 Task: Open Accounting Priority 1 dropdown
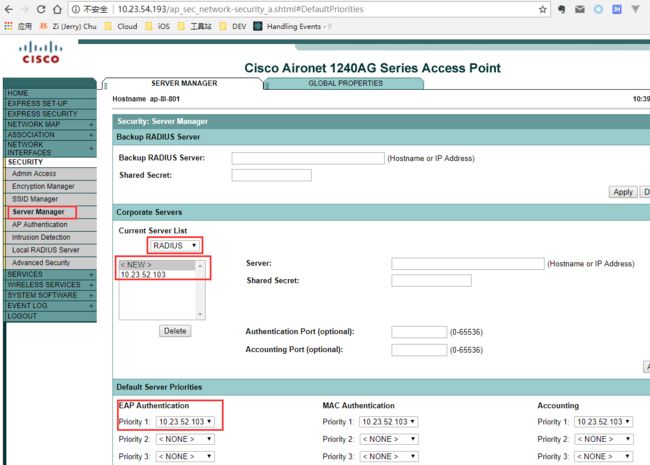click(x=604, y=422)
